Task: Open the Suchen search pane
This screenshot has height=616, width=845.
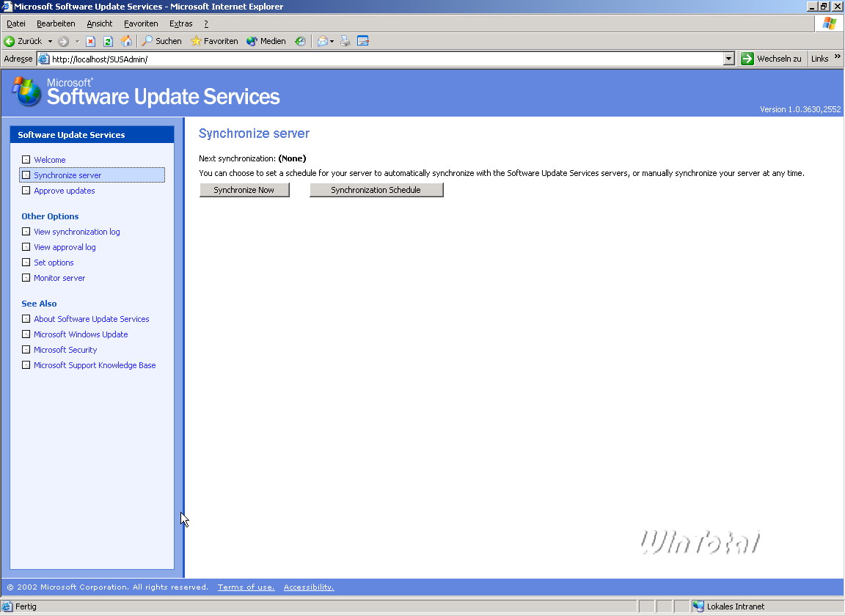Action: [x=161, y=41]
